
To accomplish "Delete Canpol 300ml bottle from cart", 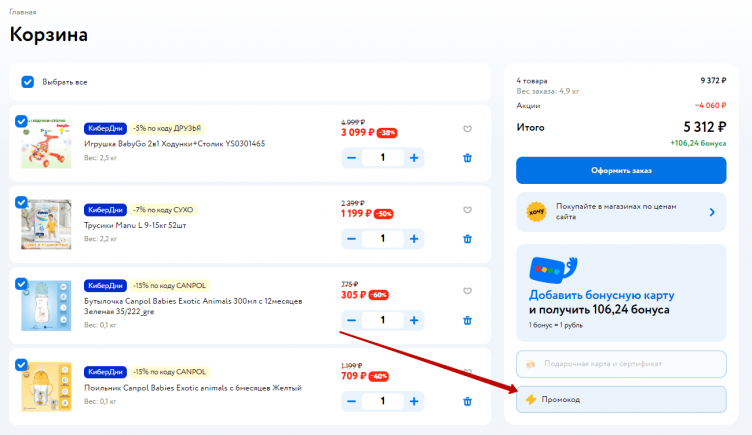I will point(467,321).
